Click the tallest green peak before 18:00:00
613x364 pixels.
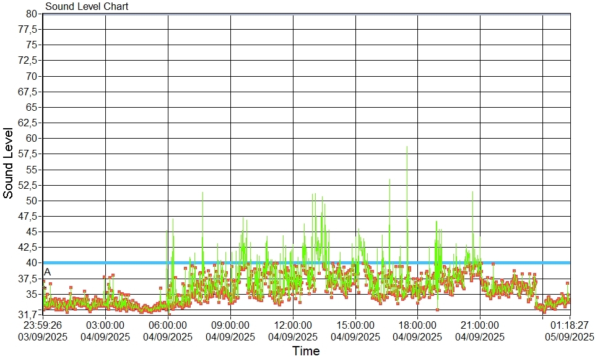(407, 149)
